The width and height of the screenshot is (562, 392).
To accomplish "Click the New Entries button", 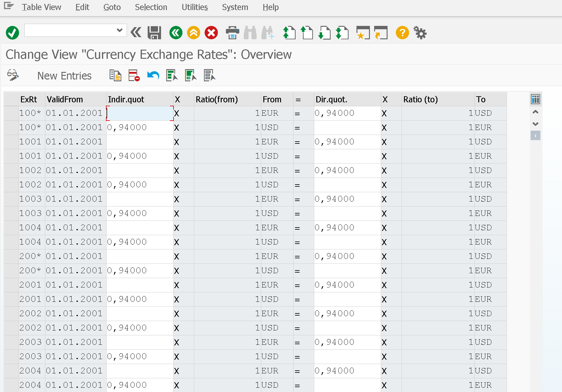I will [64, 76].
